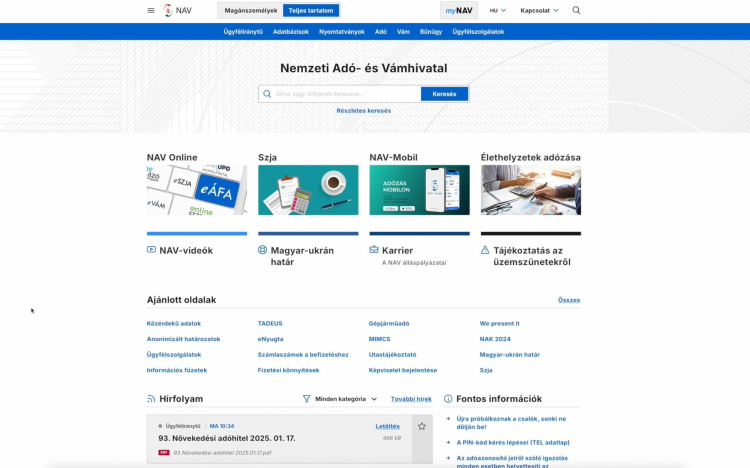The height and width of the screenshot is (468, 750).
Task: Switch to Magánszemélyek content mode
Action: 251,10
